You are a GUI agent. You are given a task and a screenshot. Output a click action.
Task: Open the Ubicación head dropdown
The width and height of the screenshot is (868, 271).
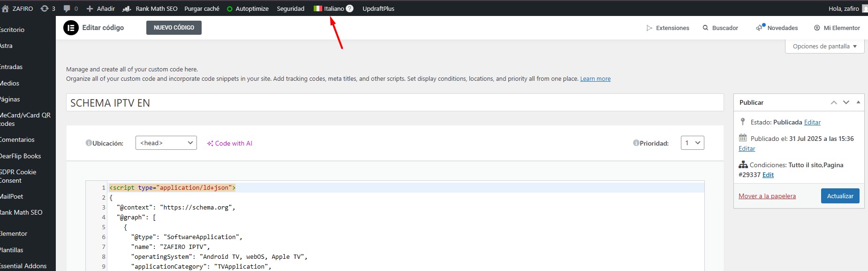pyautogui.click(x=166, y=143)
